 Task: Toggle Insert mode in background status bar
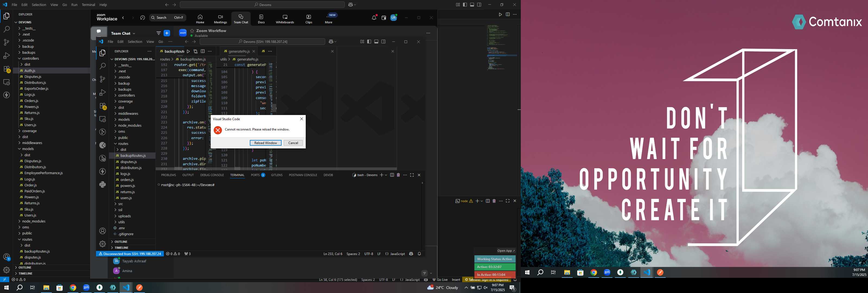tap(456, 279)
